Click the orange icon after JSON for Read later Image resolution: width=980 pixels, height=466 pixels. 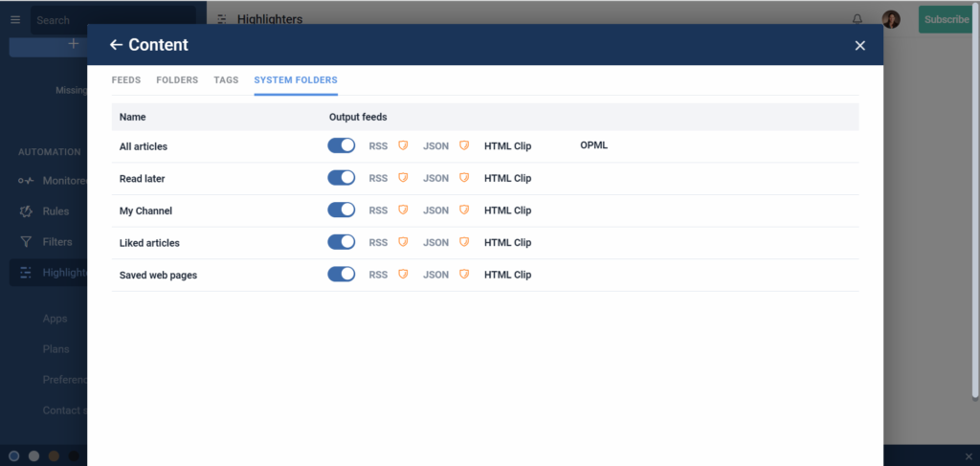click(x=464, y=178)
